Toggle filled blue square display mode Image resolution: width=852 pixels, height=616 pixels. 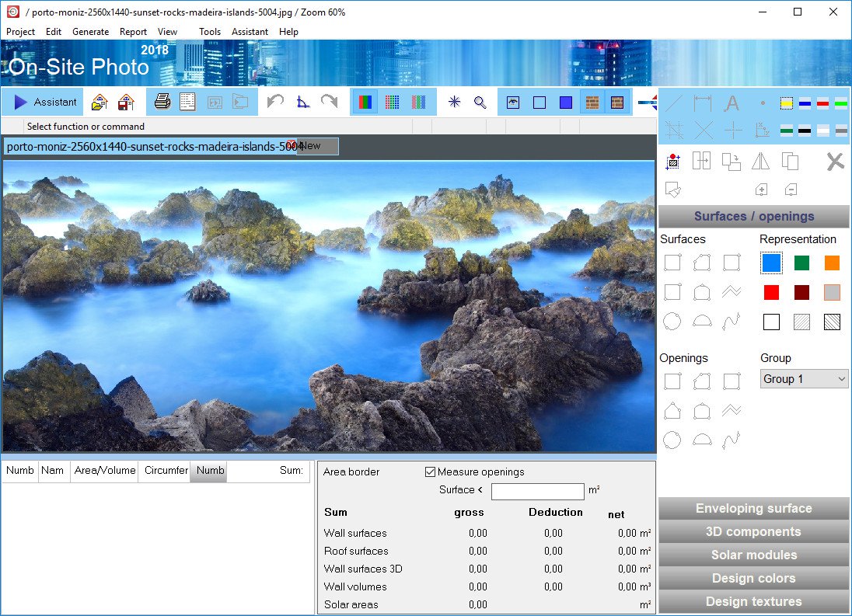tap(566, 102)
